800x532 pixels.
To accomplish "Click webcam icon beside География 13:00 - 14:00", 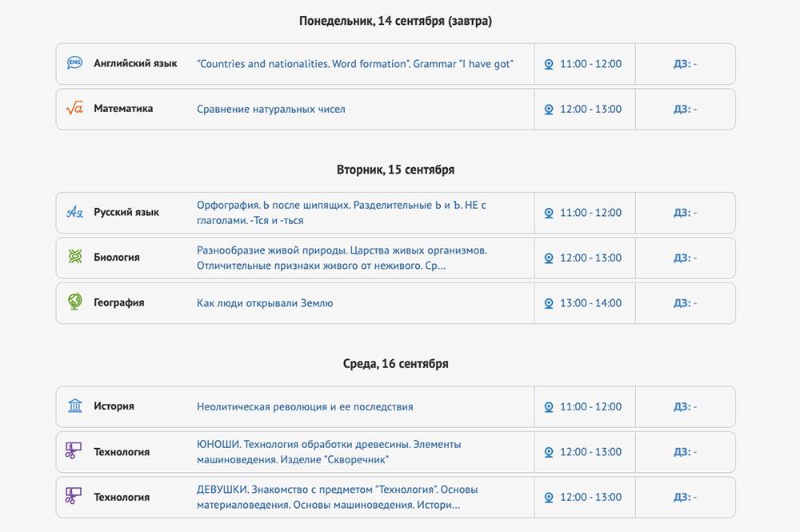I will click(549, 303).
